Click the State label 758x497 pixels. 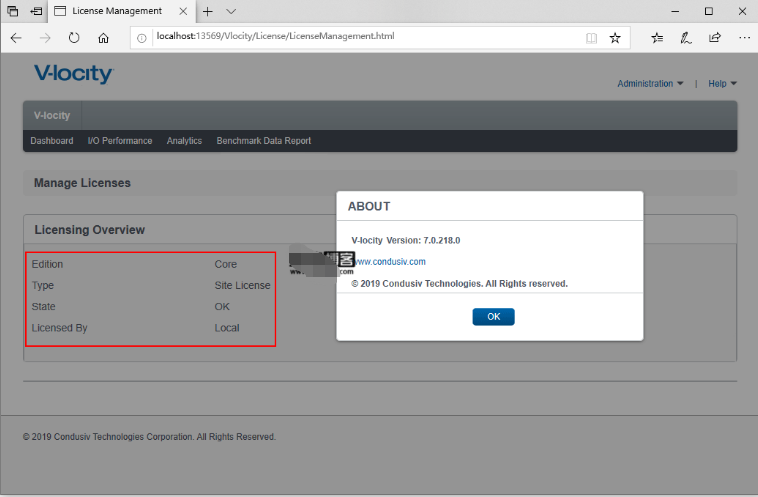(44, 307)
